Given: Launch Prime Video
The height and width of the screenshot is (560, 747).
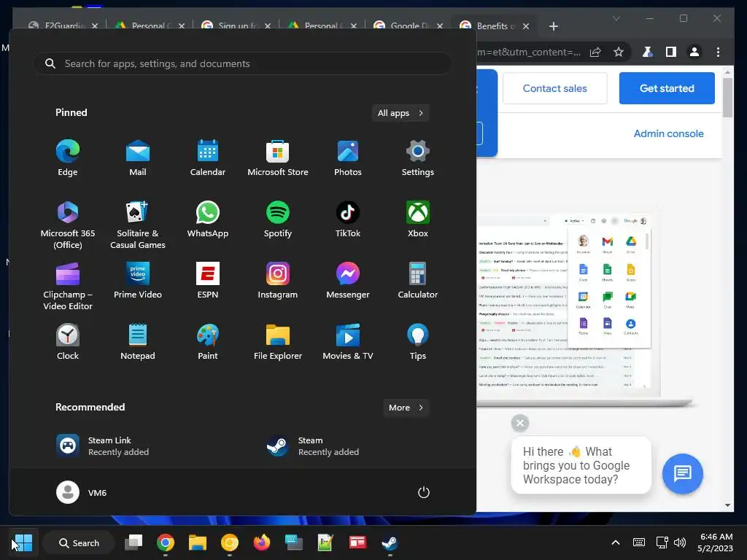Looking at the screenshot, I should [138, 281].
